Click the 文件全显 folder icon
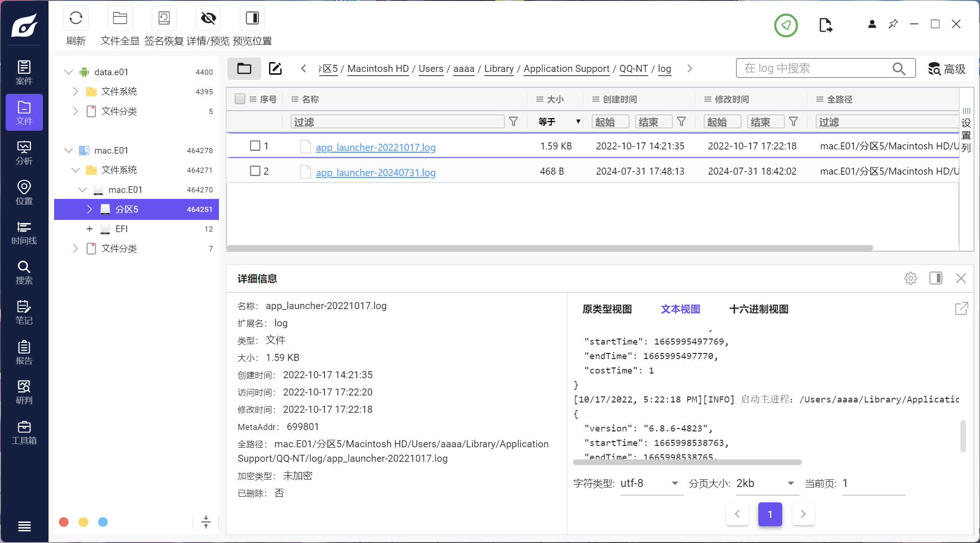This screenshot has width=980, height=543. (120, 18)
